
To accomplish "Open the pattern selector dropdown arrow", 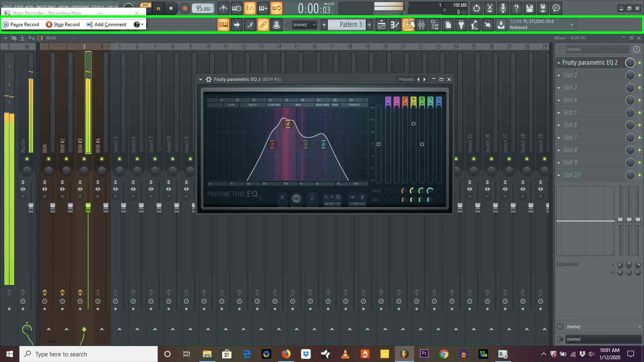I will pyautogui.click(x=324, y=25).
